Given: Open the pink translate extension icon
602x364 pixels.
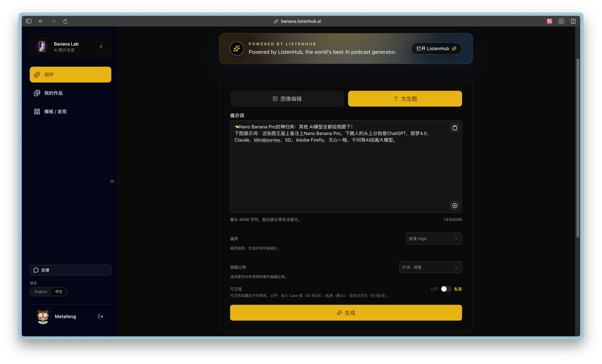Looking at the screenshot, I should 549,21.
